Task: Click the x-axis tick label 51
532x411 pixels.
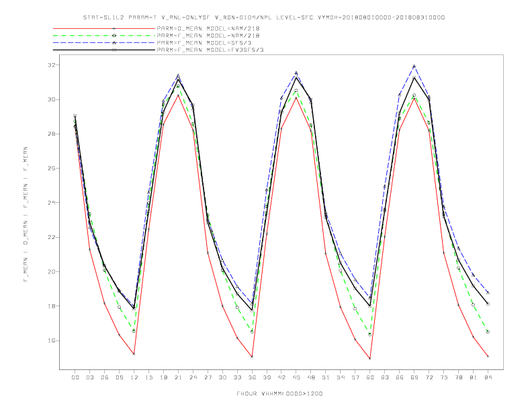Action: click(x=326, y=377)
